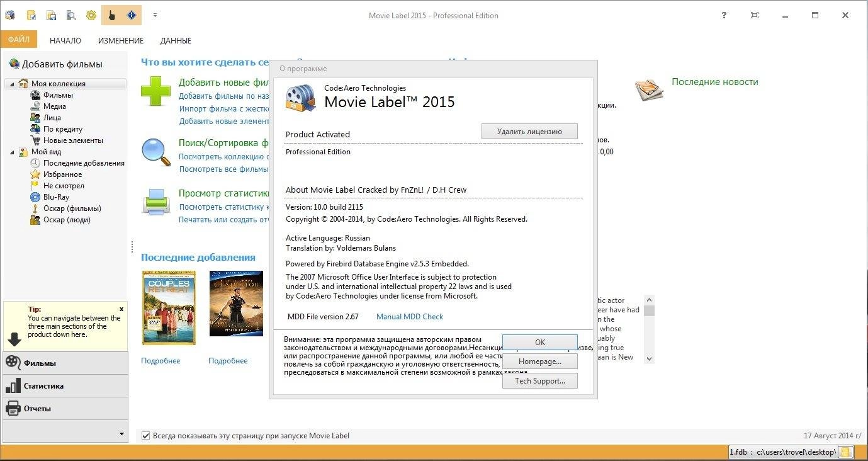Click the printer Просмотр статистики icon
The image size is (868, 461).
tap(155, 203)
